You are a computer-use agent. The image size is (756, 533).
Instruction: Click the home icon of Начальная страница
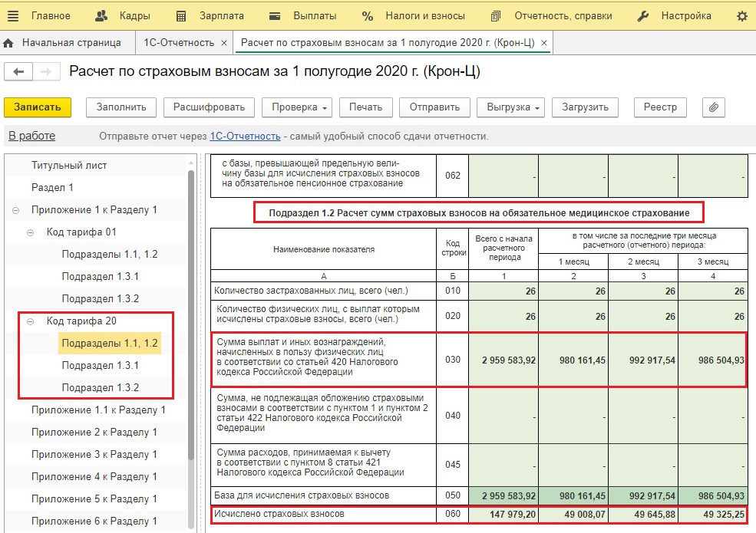[8, 43]
